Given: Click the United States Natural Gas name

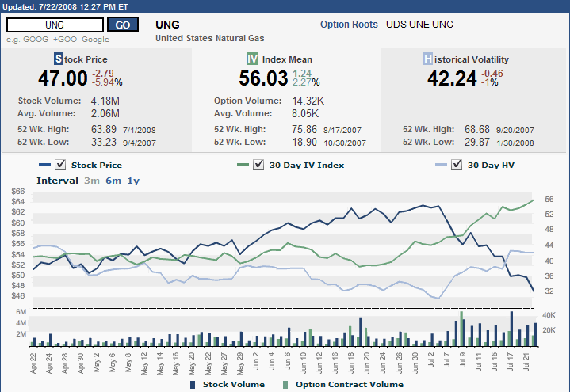Looking at the screenshot, I should click(210, 38).
